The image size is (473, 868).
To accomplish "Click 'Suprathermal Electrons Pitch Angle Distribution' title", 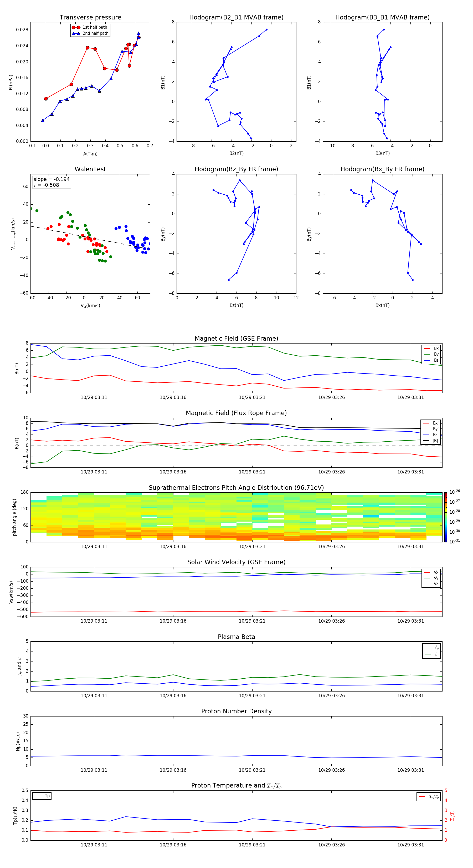I will (236, 488).
